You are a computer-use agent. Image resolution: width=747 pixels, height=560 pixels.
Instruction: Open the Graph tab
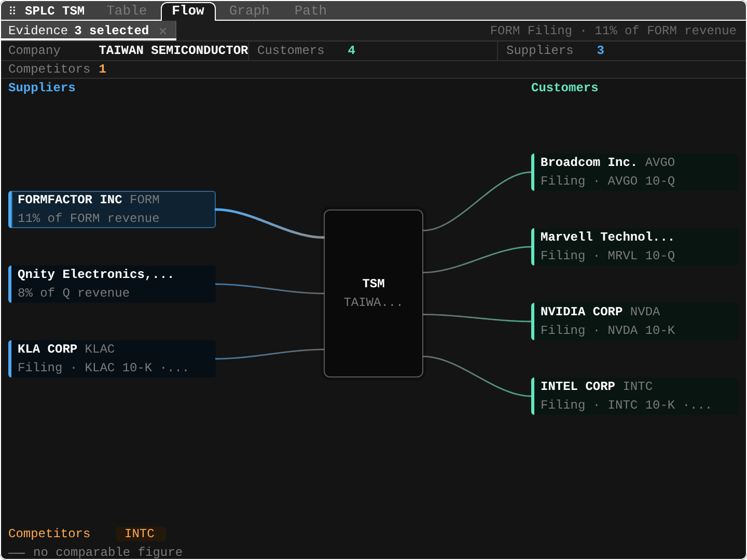(249, 10)
